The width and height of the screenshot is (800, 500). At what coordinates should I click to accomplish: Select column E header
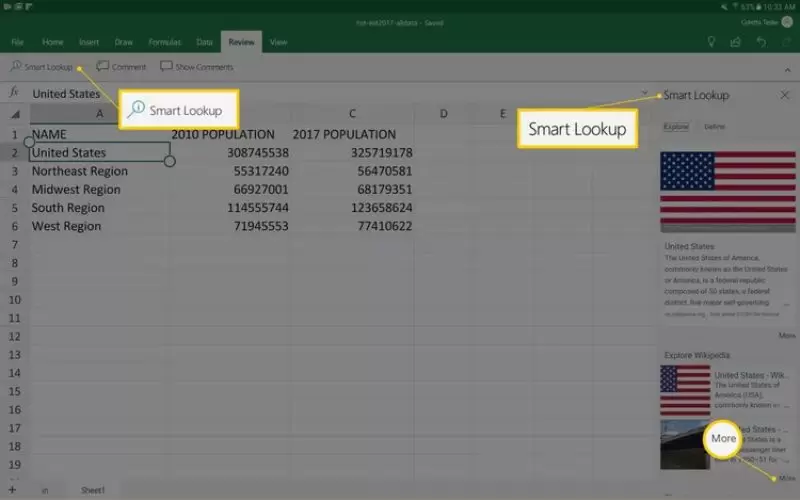coord(503,114)
